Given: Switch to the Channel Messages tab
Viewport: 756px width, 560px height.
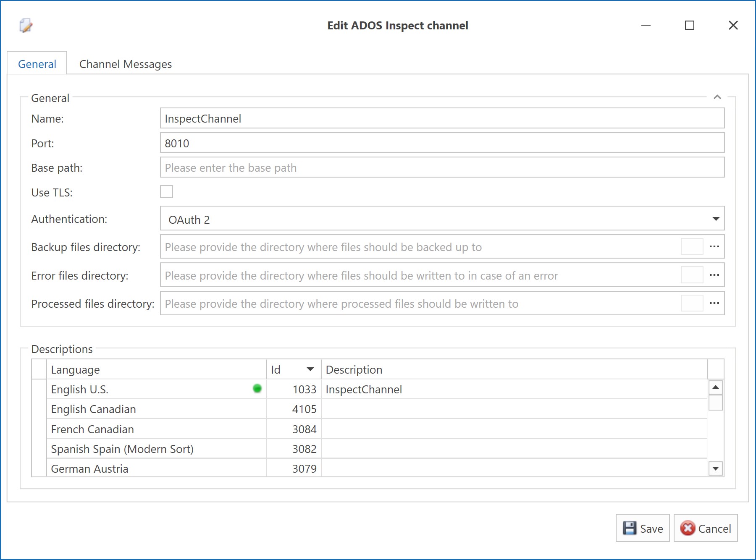Looking at the screenshot, I should coord(125,64).
